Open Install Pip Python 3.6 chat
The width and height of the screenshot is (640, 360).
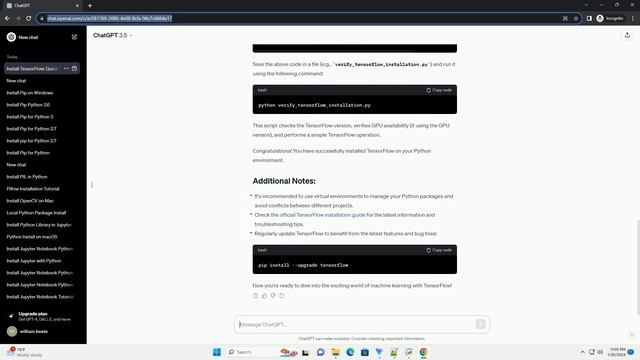point(28,105)
